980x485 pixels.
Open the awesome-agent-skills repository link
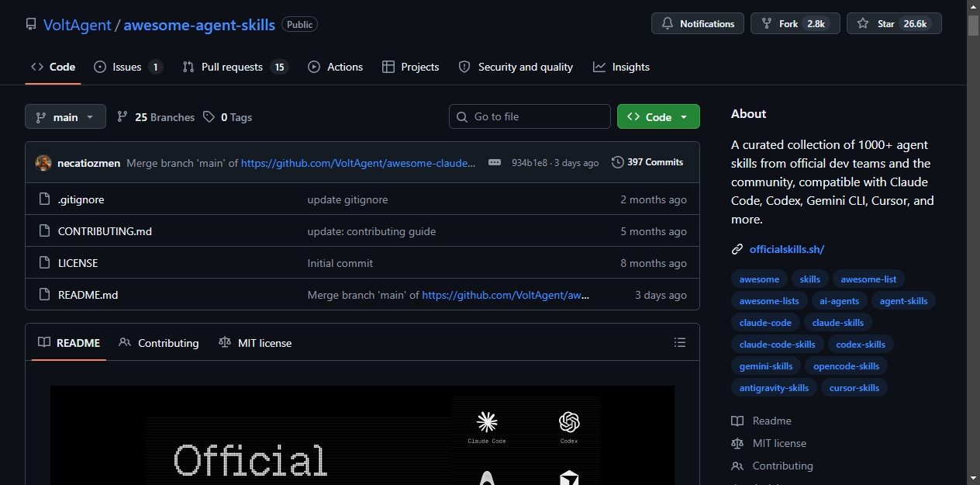point(199,24)
